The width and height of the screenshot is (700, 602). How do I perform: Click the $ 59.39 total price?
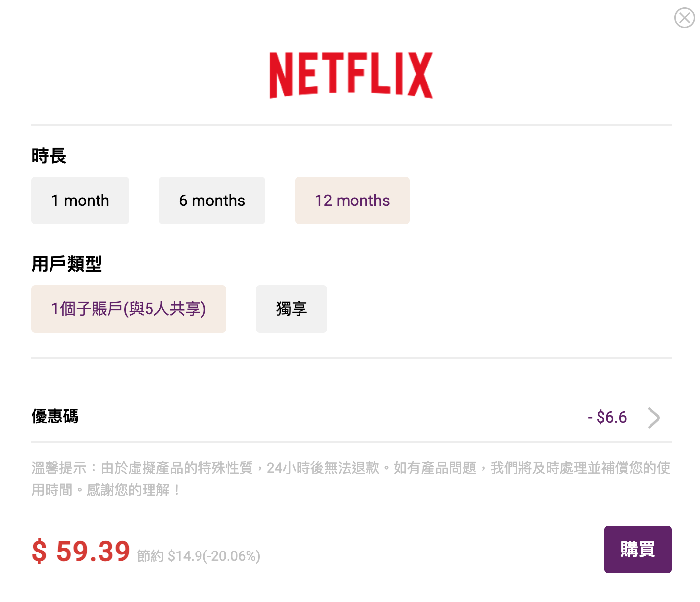(x=81, y=551)
